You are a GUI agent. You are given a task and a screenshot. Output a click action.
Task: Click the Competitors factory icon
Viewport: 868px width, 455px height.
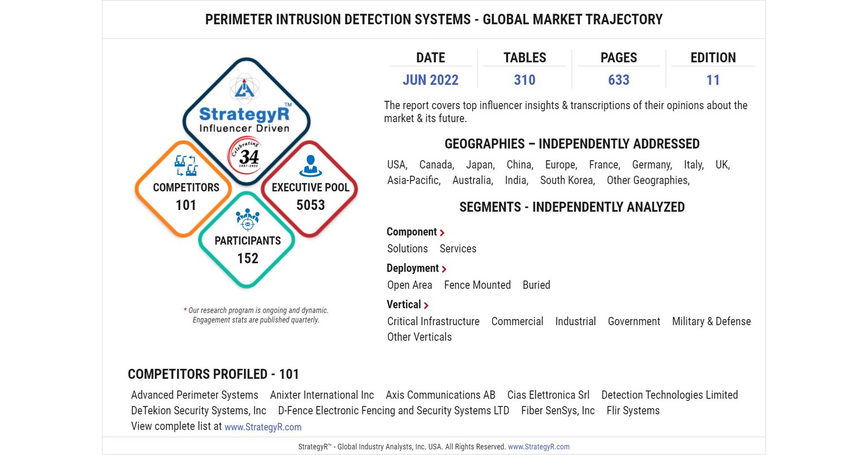(186, 166)
